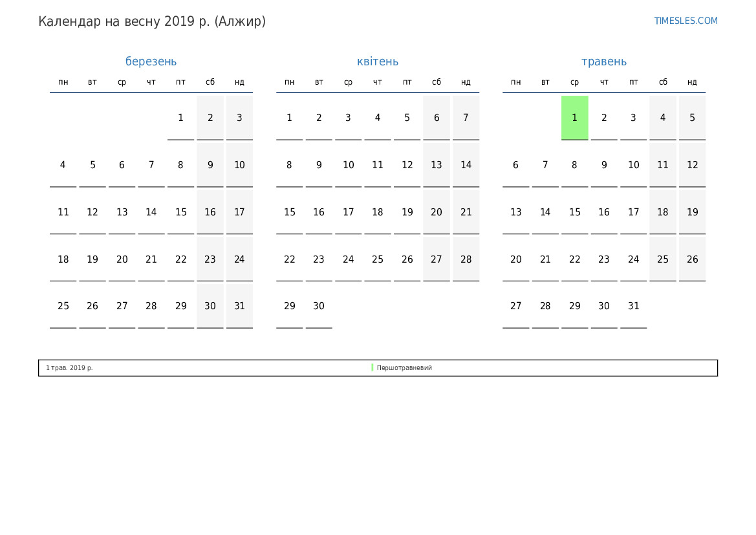Select the '1 трав. 2019 р.' legend date
This screenshot has width=756, height=535.
pos(69,368)
